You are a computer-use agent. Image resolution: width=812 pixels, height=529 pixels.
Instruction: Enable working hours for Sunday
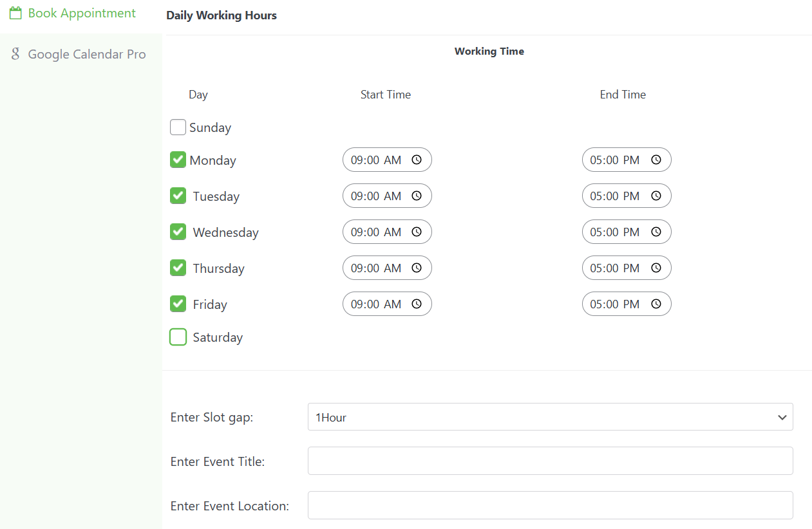[178, 127]
